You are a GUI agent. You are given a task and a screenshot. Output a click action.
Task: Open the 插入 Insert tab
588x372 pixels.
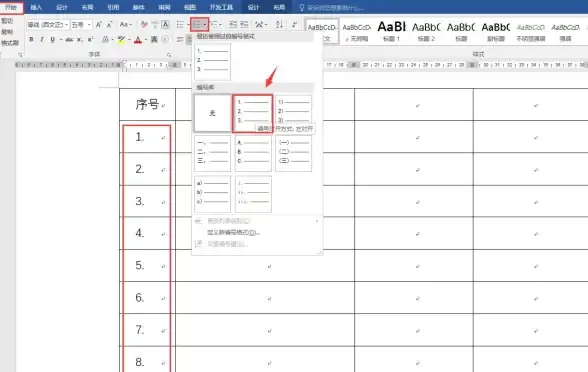click(36, 7)
